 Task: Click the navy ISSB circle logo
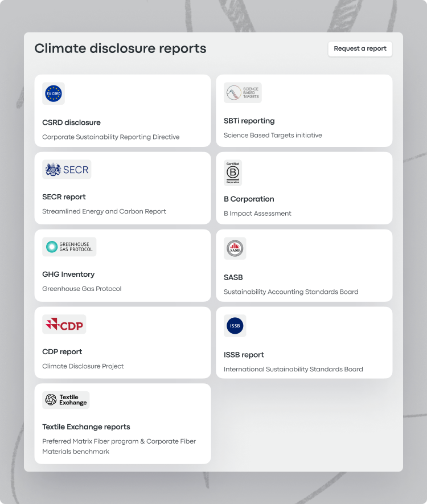[x=235, y=326]
